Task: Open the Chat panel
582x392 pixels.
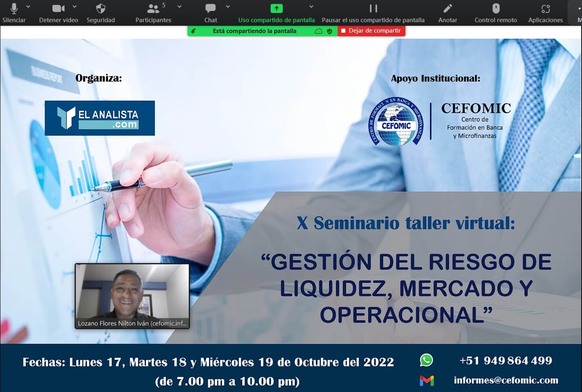Action: click(211, 12)
